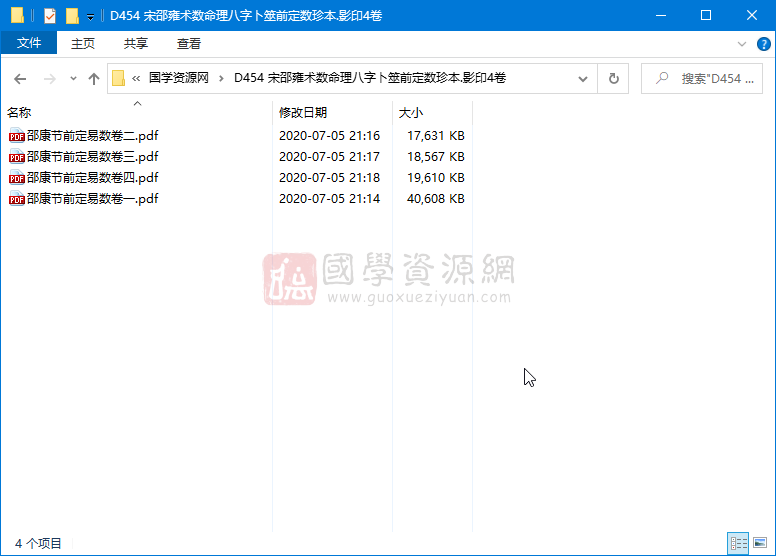Click the folder icon in the address bar
Viewport: 776px width, 556px height.
click(118, 78)
